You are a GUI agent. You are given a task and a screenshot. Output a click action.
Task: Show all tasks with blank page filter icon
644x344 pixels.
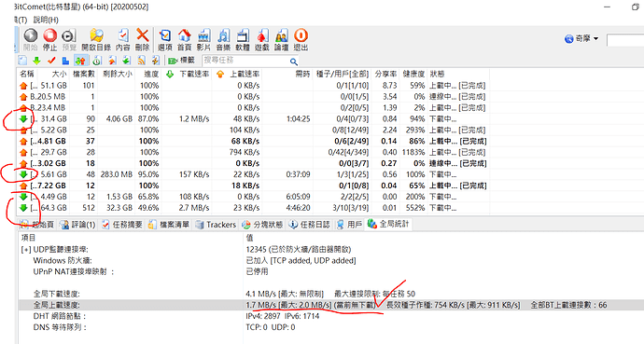click(x=23, y=61)
